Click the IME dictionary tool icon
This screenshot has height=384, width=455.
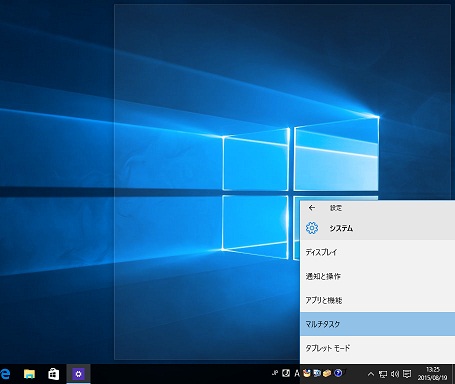point(317,373)
